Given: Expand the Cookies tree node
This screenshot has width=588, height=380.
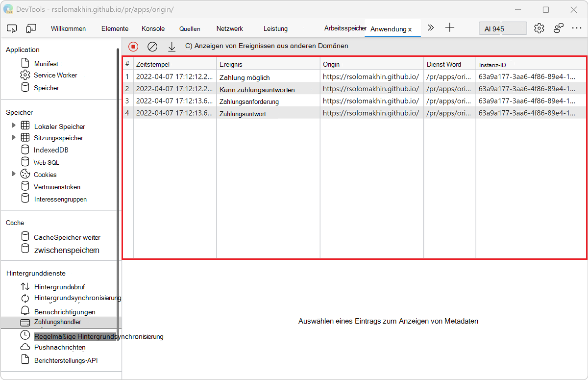Looking at the screenshot, I should click(14, 174).
